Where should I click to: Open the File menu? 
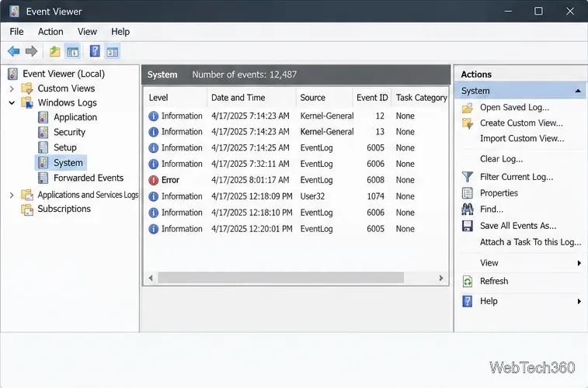click(x=16, y=32)
